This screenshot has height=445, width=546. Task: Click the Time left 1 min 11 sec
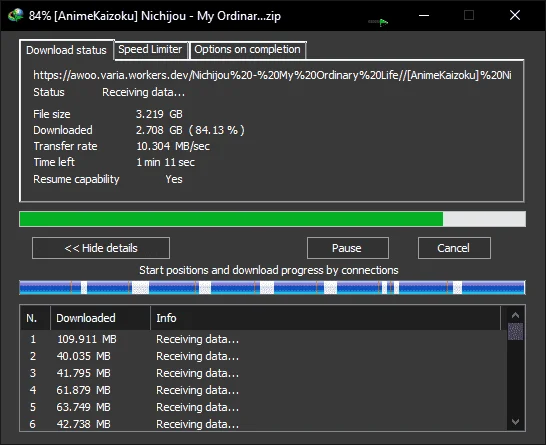click(165, 162)
